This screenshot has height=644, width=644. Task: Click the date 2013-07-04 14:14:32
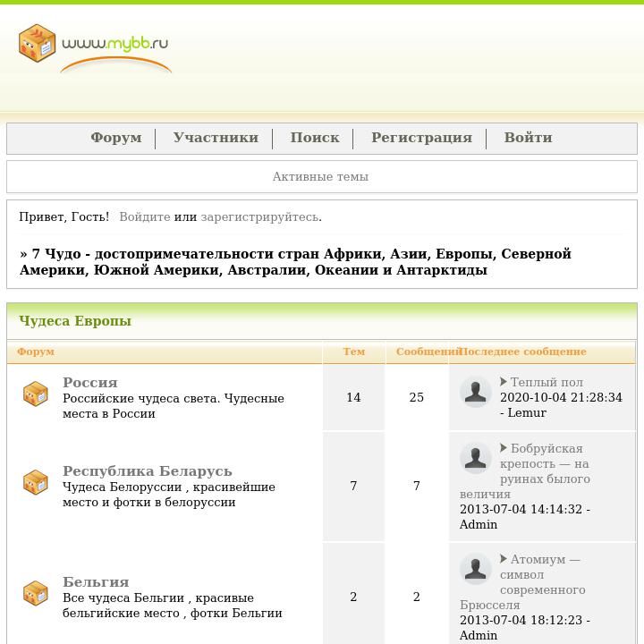pyautogui.click(x=521, y=509)
